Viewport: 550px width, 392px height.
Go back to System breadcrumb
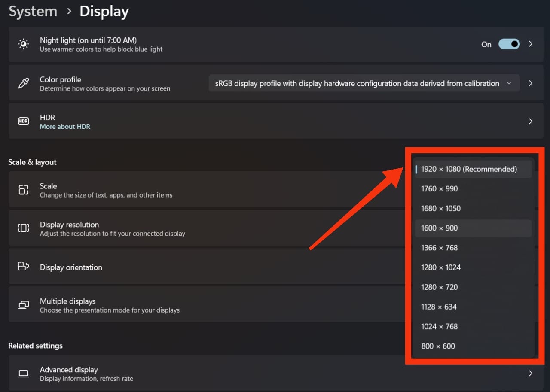tap(33, 11)
